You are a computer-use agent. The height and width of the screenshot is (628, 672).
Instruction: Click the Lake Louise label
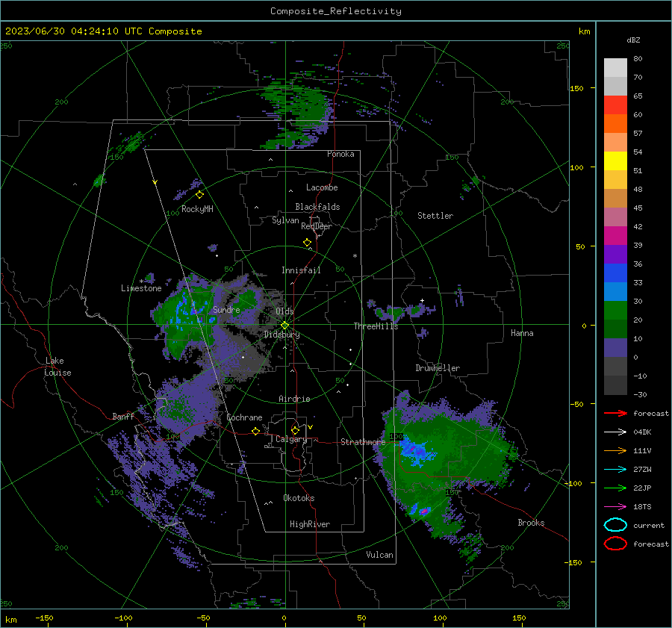point(57,367)
